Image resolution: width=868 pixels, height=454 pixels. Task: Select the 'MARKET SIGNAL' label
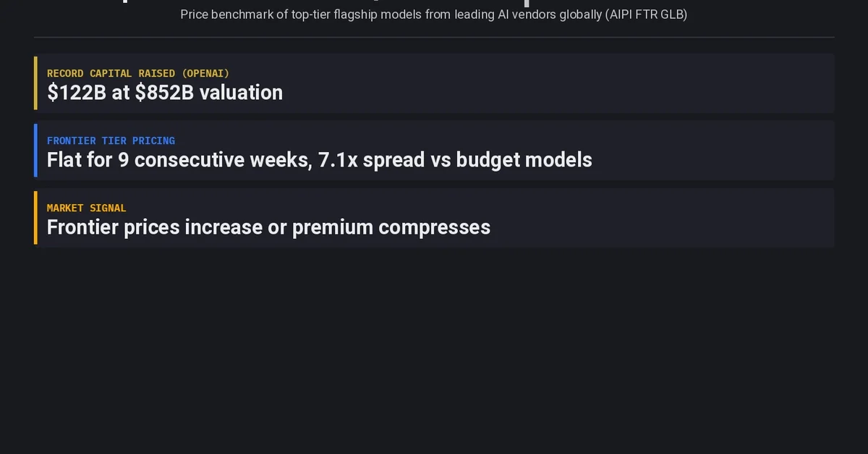86,208
